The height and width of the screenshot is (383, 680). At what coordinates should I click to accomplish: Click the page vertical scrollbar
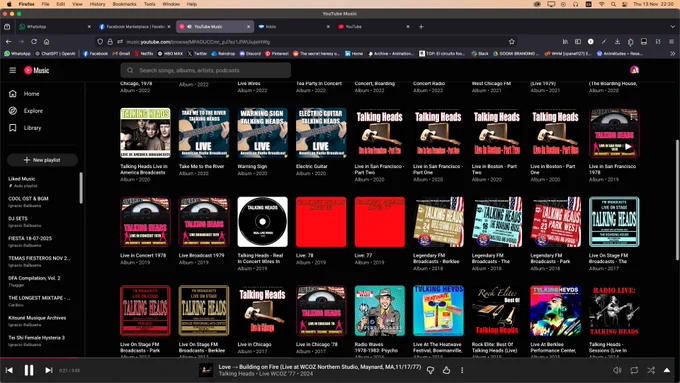(677, 200)
